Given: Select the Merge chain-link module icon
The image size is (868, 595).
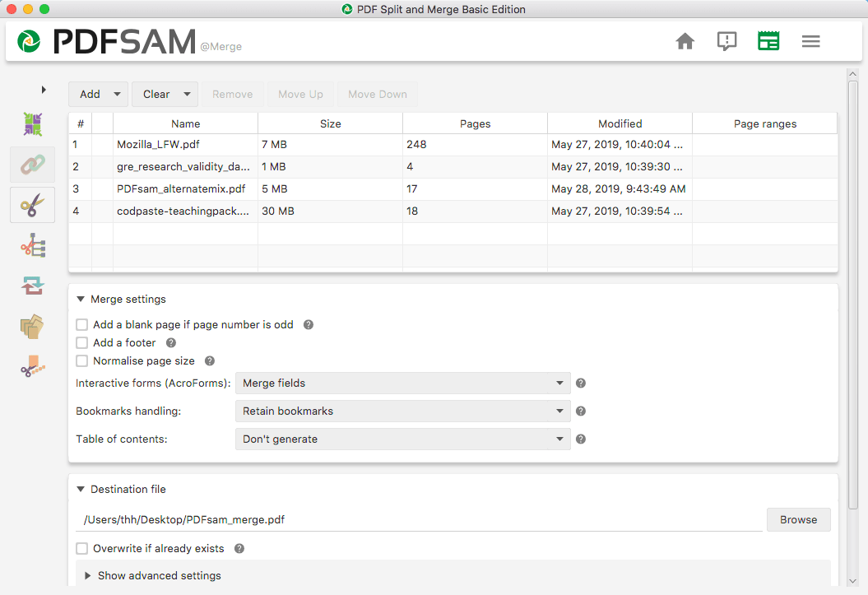Looking at the screenshot, I should pyautogui.click(x=32, y=164).
